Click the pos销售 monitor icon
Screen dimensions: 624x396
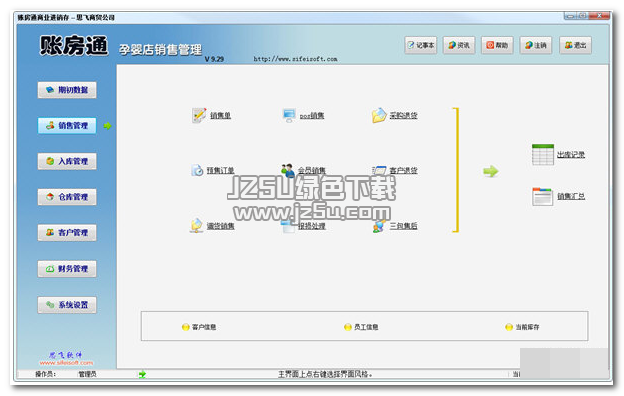pos(289,115)
